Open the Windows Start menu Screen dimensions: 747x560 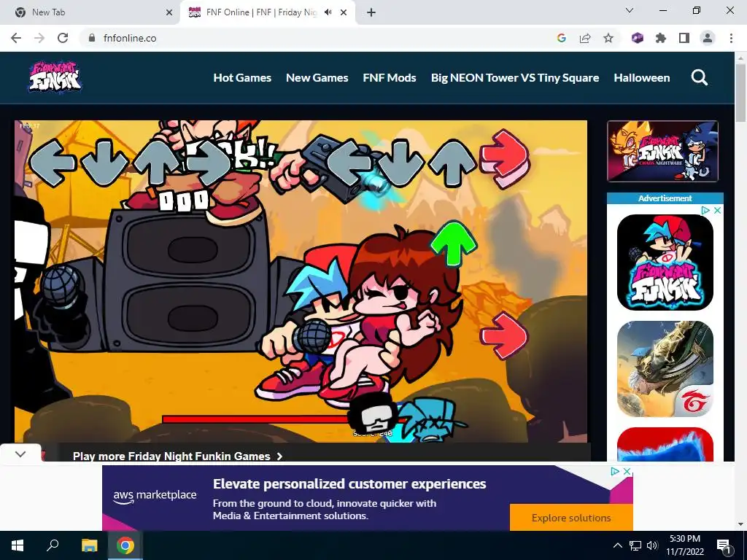pos(18,545)
